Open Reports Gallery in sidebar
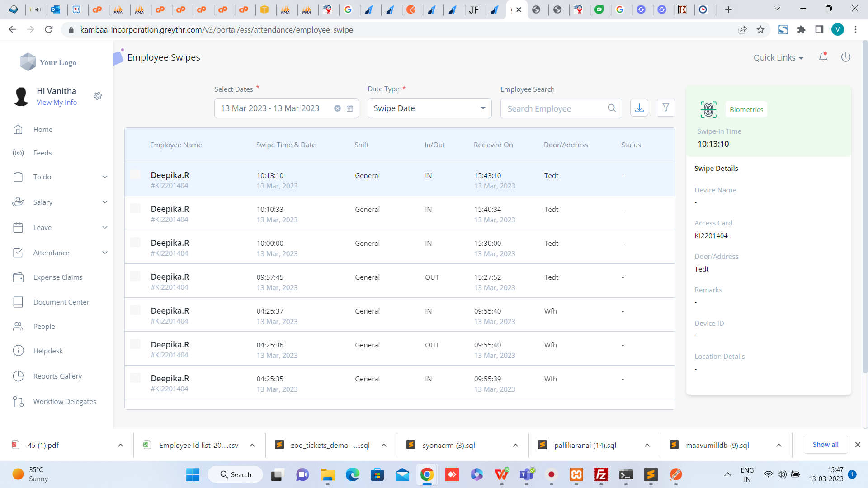The width and height of the screenshot is (868, 488). pyautogui.click(x=57, y=376)
